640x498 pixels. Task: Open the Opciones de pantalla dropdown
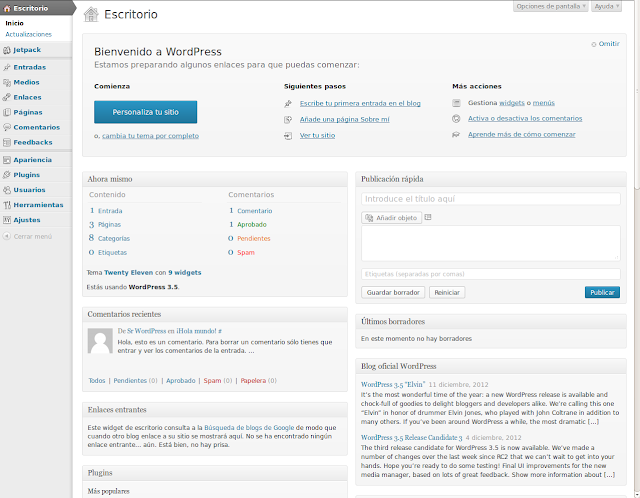tap(550, 6)
